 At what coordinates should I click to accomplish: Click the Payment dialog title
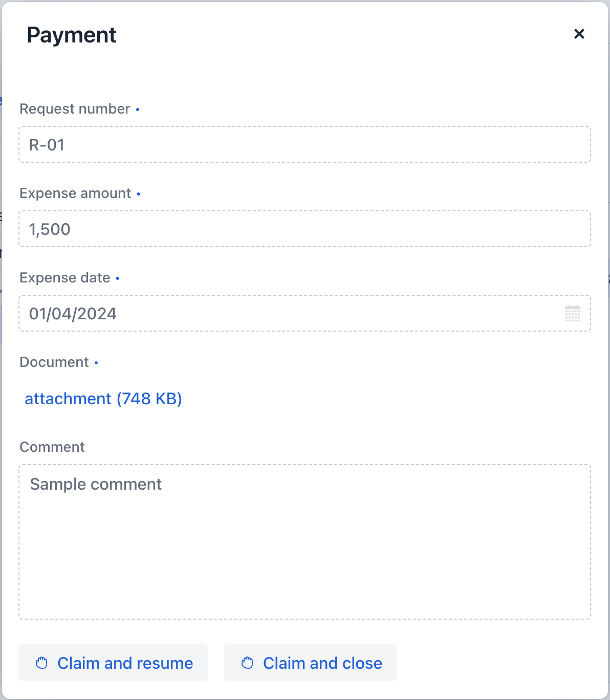click(x=72, y=35)
